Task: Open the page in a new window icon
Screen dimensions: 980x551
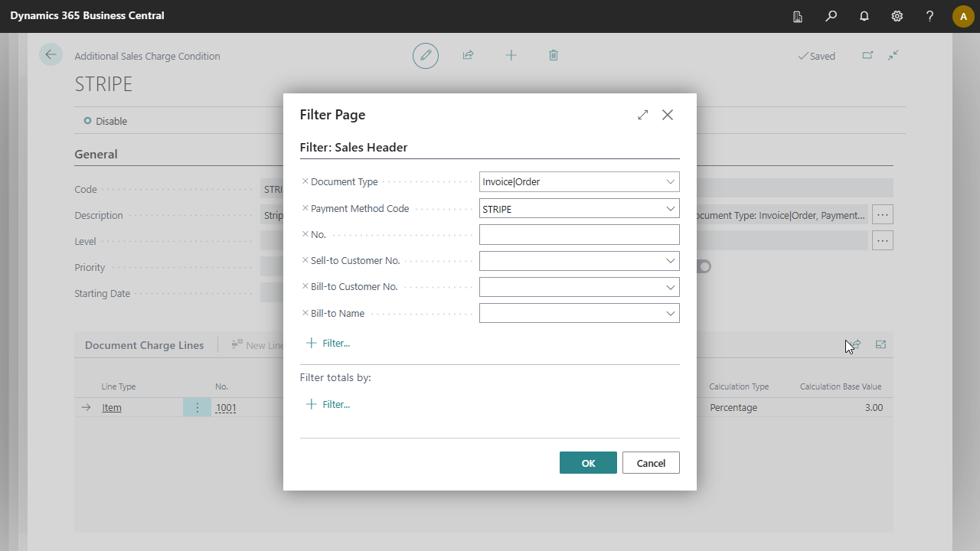Action: click(867, 55)
